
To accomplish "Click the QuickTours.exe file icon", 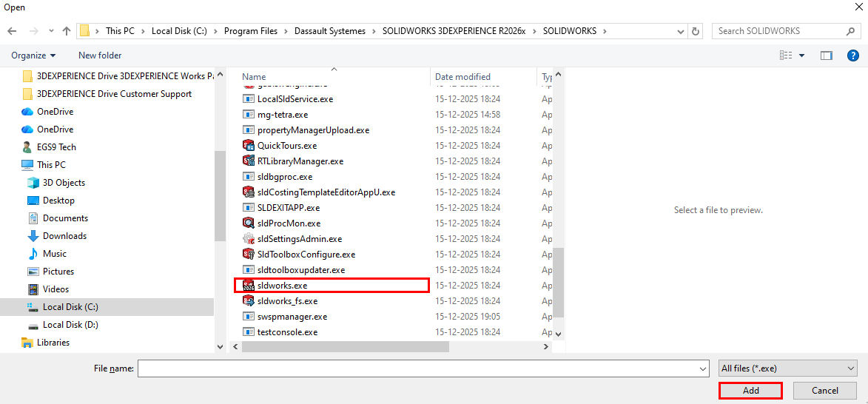I will click(249, 146).
